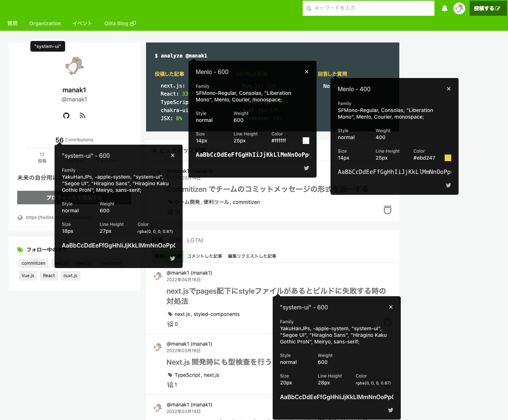Open the イベント nav item
The image size is (508, 420).
coord(82,23)
